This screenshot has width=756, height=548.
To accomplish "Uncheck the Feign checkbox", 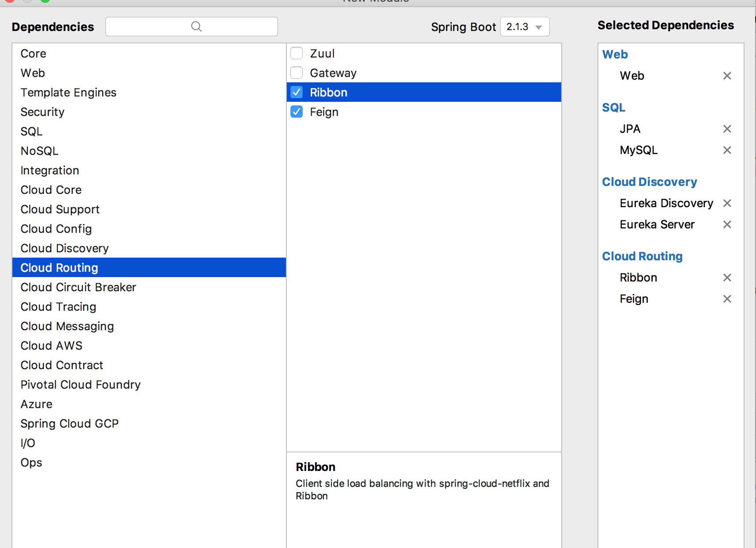I will pos(297,112).
